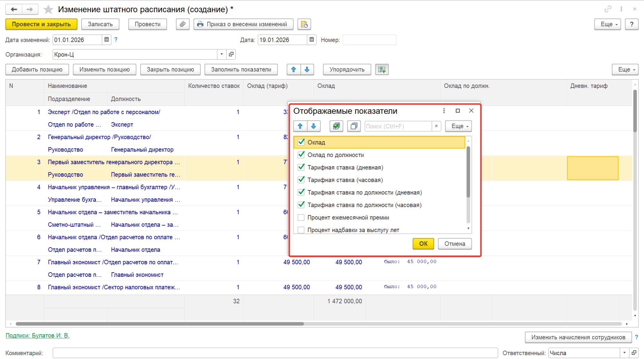This screenshot has width=644, height=359.
Task: Expand the Ответственный dropdown arrow
Action: 624,353
